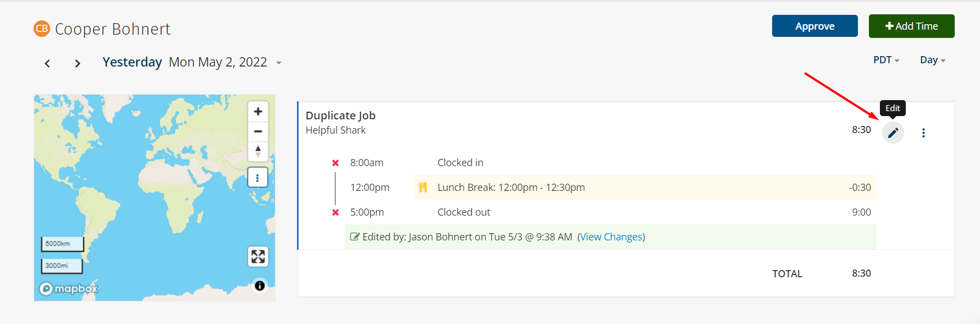
Task: Click the Add Time button
Action: click(911, 26)
